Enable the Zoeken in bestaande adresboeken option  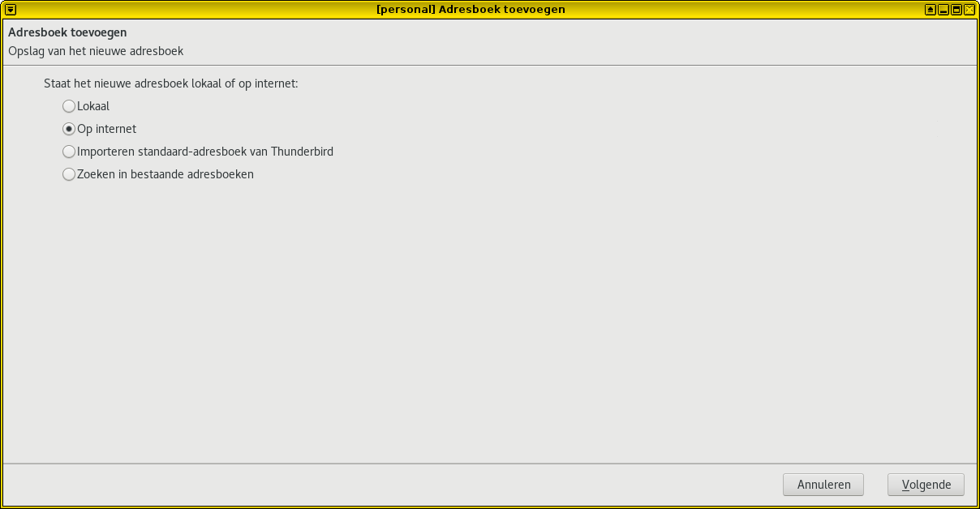pos(69,174)
